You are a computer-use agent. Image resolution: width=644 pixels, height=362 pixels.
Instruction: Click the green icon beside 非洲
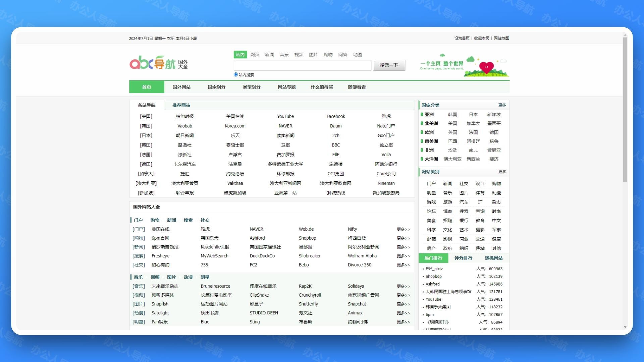click(422, 150)
